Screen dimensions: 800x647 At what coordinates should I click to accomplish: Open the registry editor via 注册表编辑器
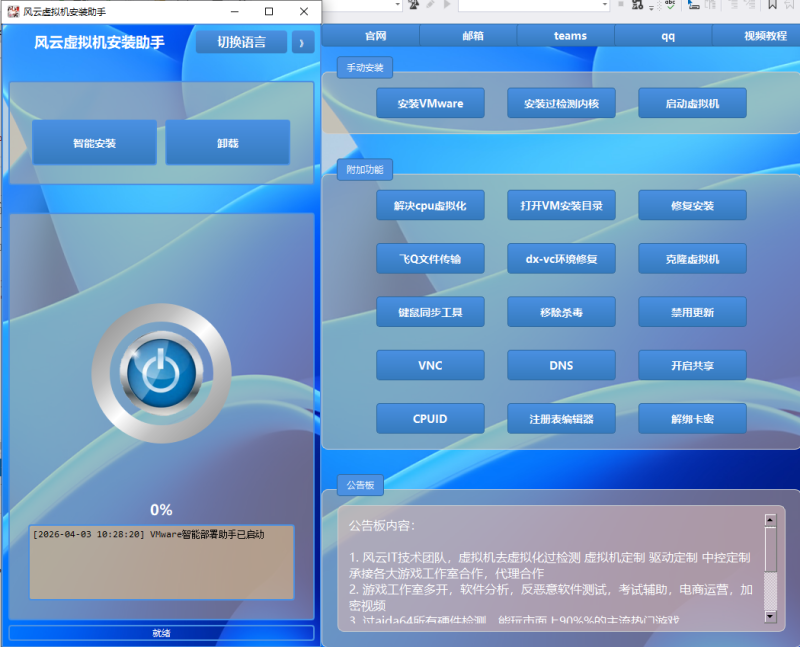pos(561,418)
